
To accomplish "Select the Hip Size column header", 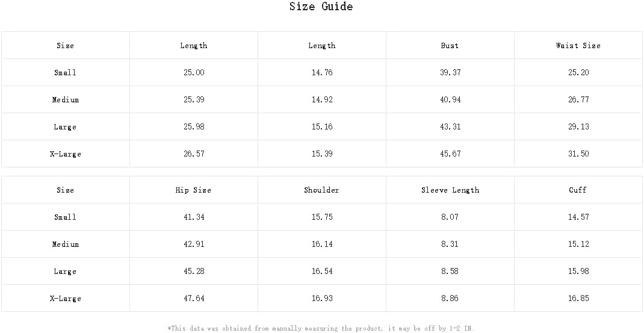I will pos(193,190).
